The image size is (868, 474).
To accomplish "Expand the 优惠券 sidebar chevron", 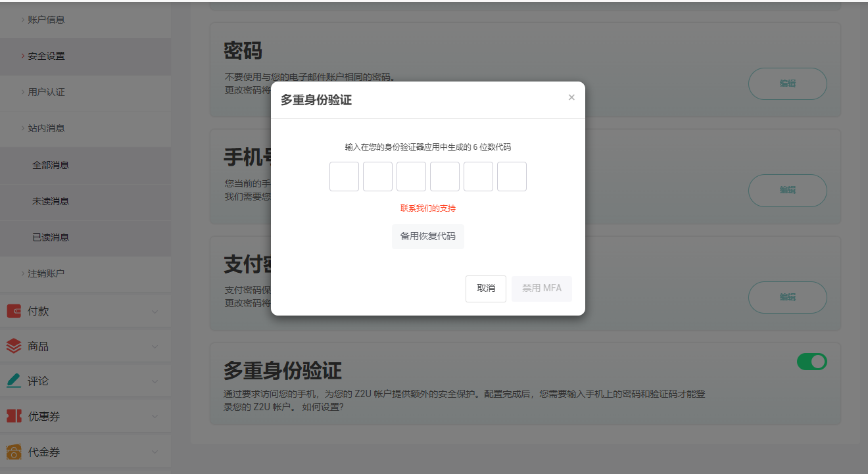I will pos(155,417).
